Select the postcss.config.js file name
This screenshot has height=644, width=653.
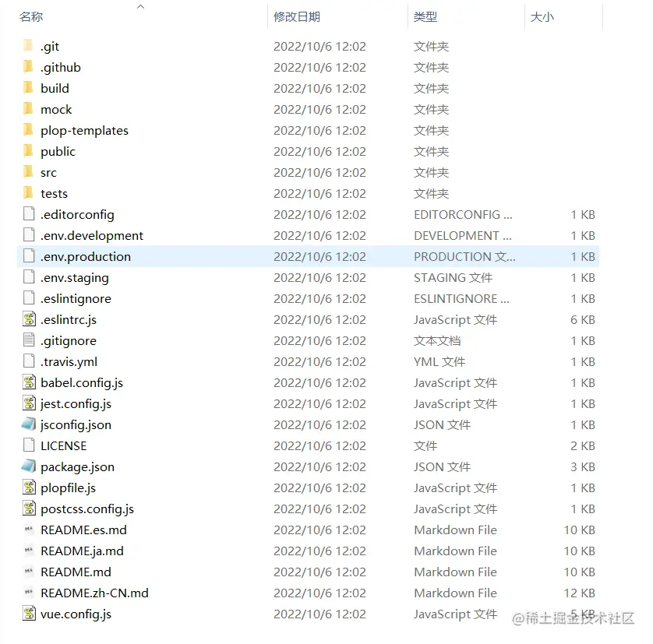(x=87, y=509)
